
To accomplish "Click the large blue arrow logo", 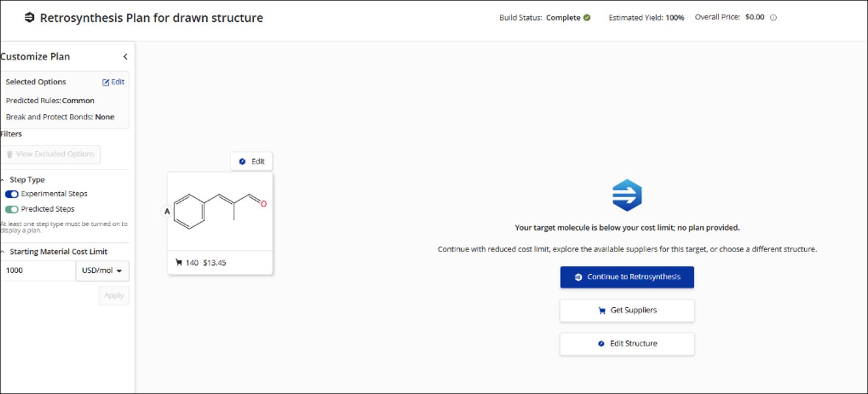I will click(627, 195).
